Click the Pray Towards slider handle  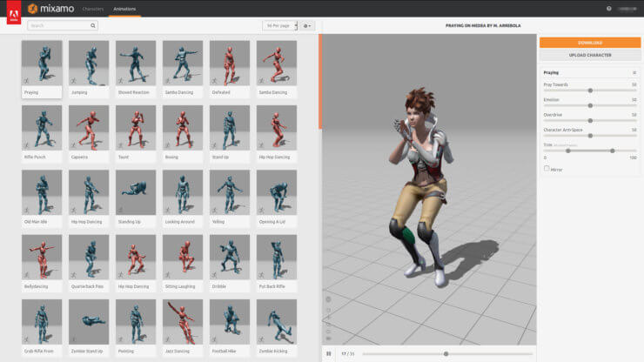(x=590, y=90)
